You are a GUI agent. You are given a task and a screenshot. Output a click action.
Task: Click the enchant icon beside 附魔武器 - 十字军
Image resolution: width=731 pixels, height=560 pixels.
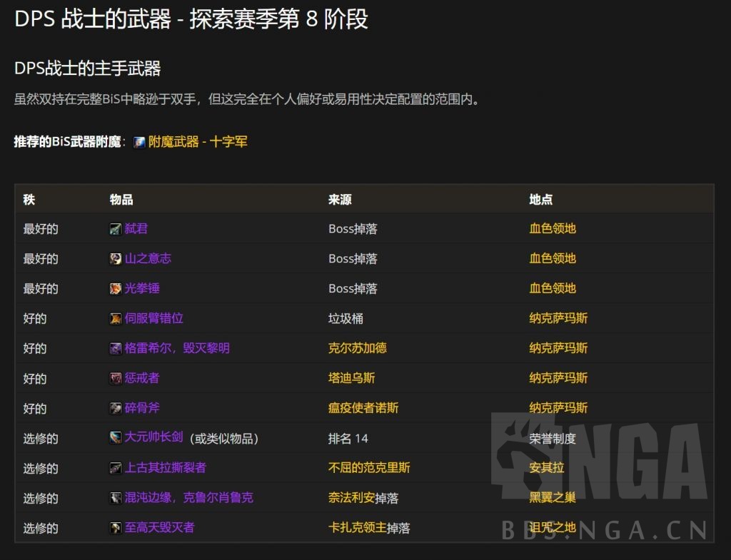(x=138, y=142)
